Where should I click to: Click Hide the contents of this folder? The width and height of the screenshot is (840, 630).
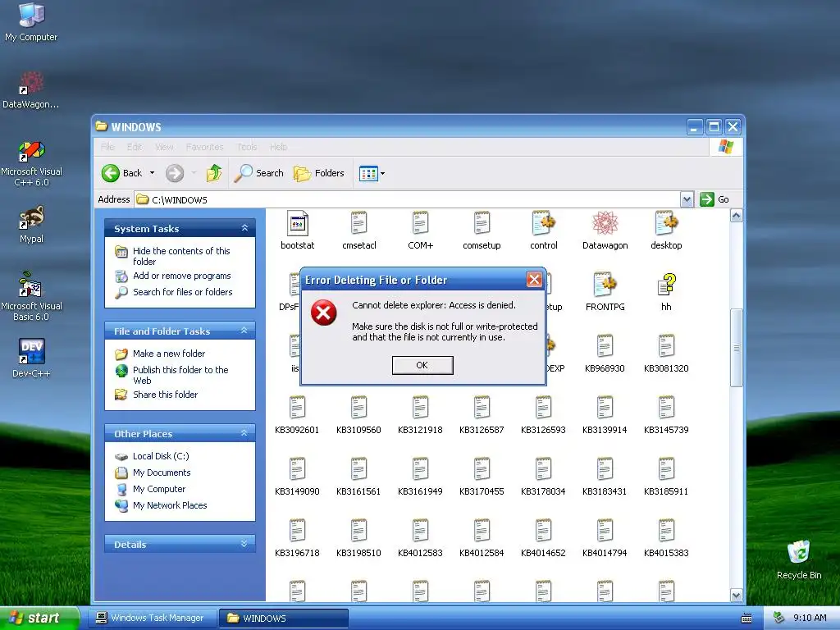point(181,256)
